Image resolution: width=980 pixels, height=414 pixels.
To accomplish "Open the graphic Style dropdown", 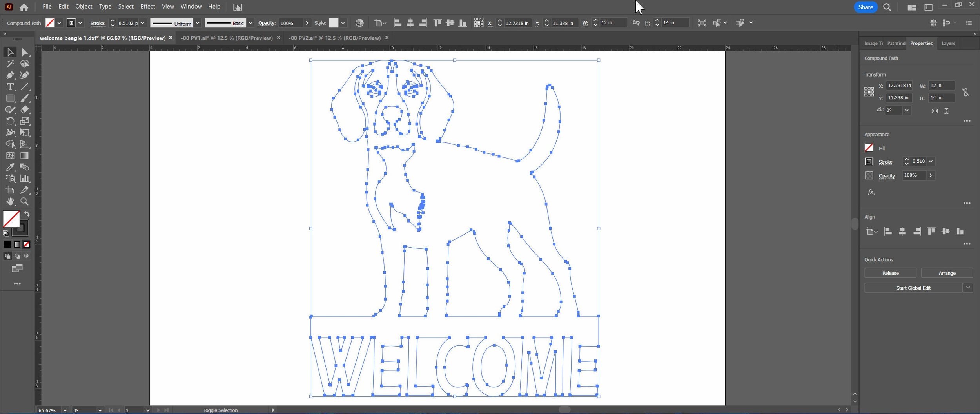I will click(343, 23).
